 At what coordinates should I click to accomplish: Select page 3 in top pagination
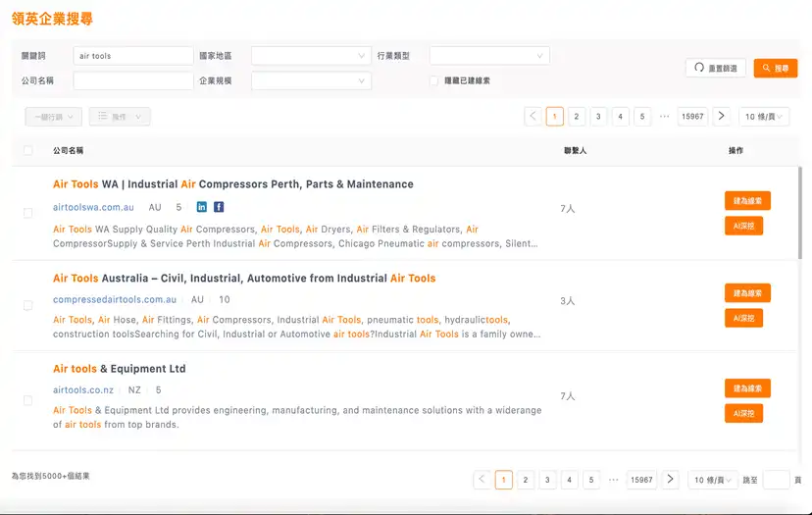[598, 117]
